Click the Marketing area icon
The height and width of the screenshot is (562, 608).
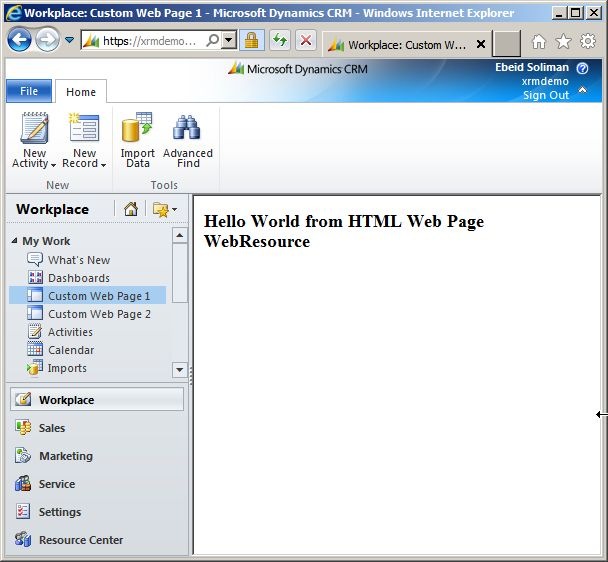point(23,455)
